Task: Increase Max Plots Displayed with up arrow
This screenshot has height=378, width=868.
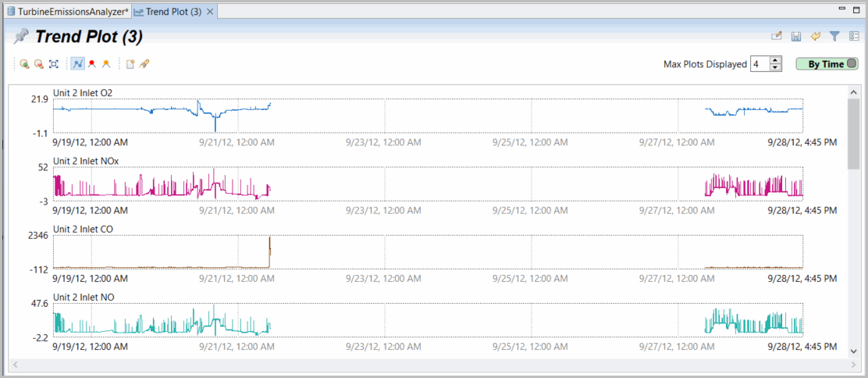Action: click(775, 61)
